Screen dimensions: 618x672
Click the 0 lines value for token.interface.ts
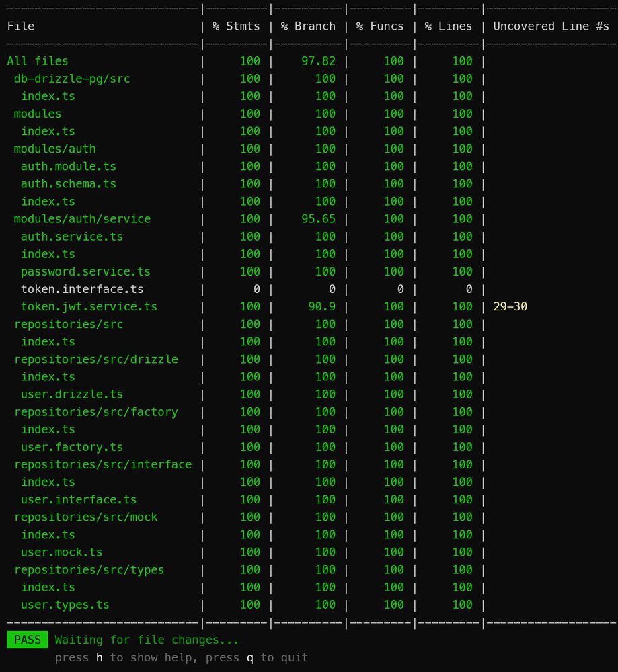tap(469, 289)
